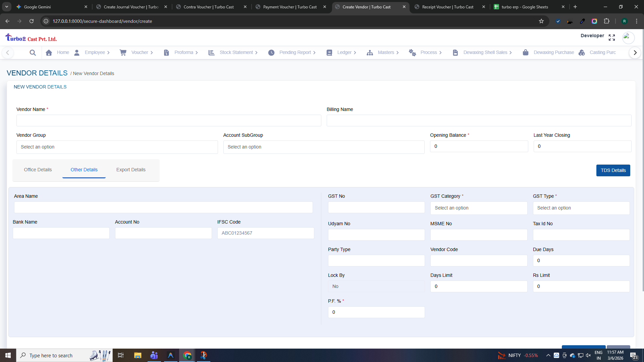Click the Masters hierarchy icon
The width and height of the screenshot is (644, 362).
click(x=370, y=53)
